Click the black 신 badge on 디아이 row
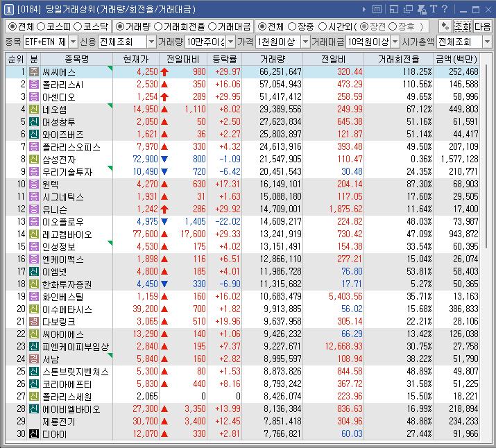The image size is (496, 448). 34,433
